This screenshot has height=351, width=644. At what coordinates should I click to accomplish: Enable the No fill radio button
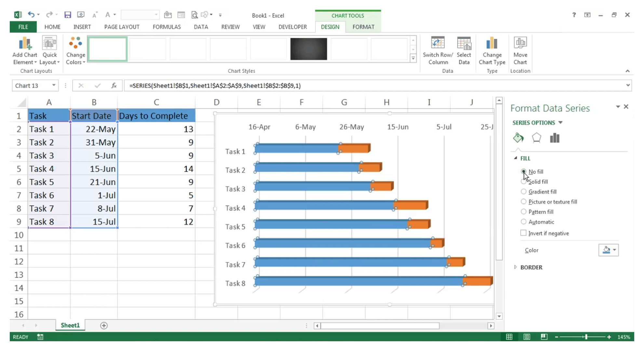tap(523, 172)
